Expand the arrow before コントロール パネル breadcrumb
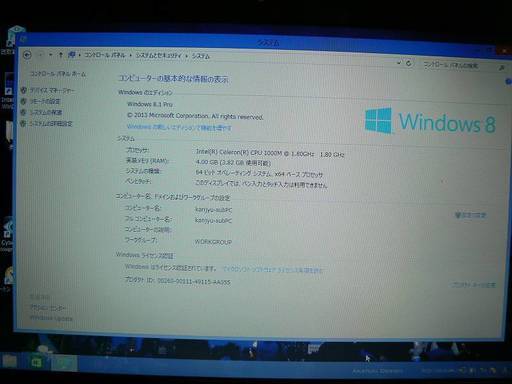The width and height of the screenshot is (512, 384). (80, 55)
